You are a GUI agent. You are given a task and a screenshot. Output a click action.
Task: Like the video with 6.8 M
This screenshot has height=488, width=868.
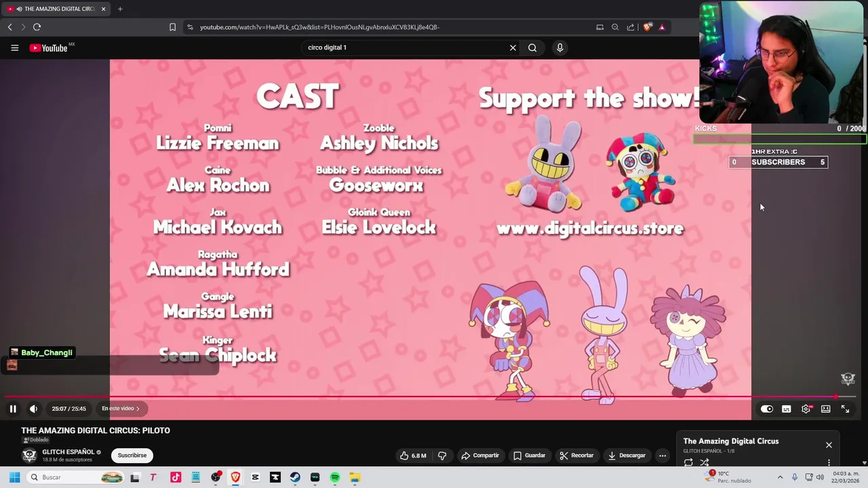coord(414,455)
